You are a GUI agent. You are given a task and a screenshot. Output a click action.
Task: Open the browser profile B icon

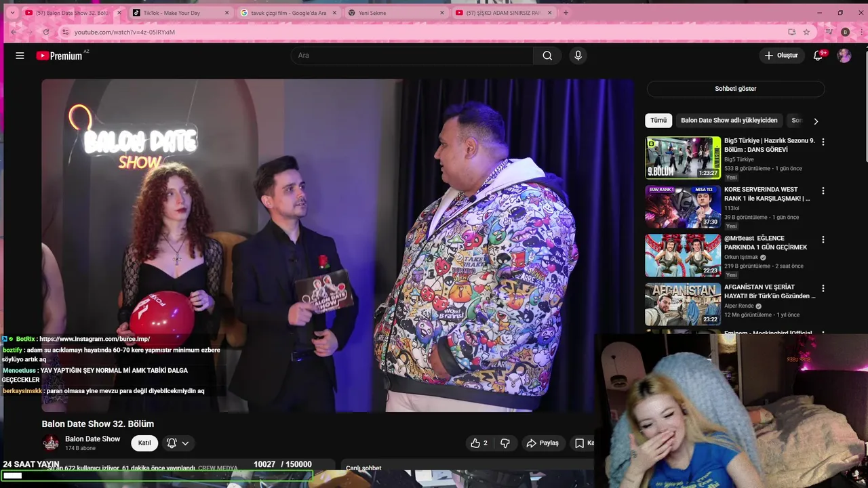(845, 32)
